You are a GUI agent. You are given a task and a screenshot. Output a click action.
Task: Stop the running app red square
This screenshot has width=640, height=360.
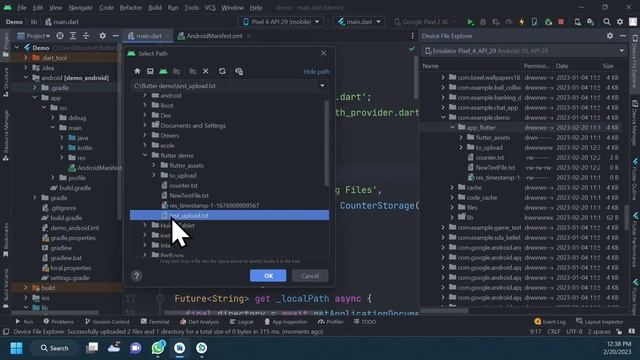click(561, 22)
